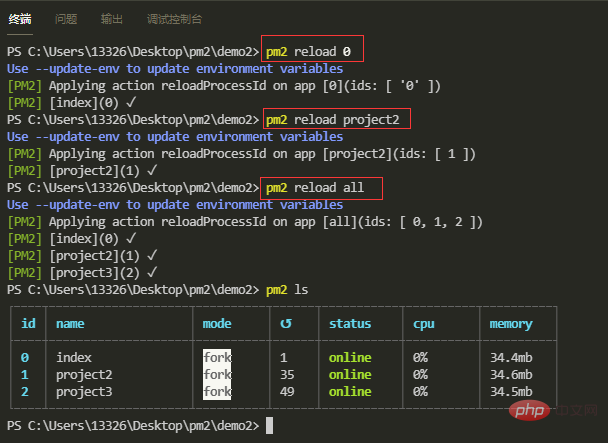608x443 pixels.
Task: Click id '0' in the table
Action: click(25, 357)
